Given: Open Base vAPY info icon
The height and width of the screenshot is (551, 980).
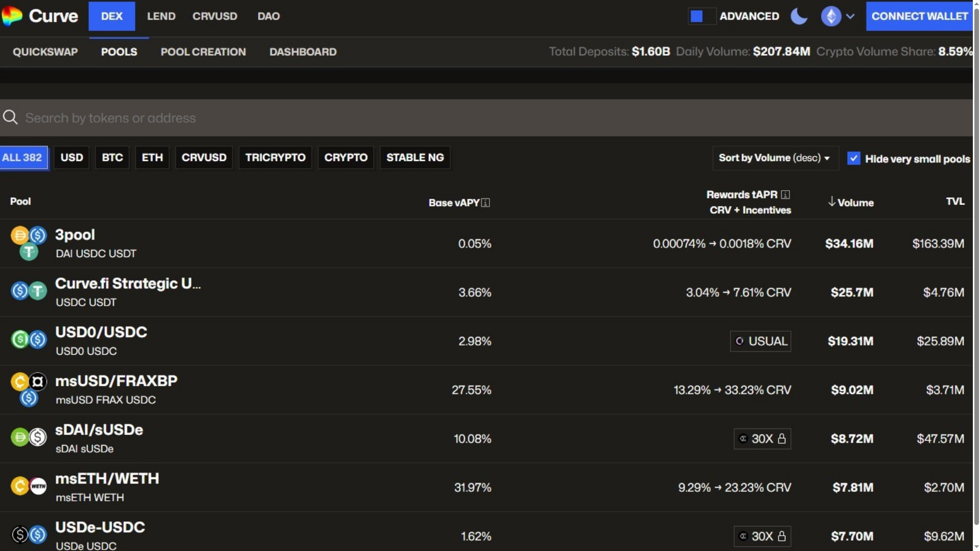Looking at the screenshot, I should pos(485,203).
